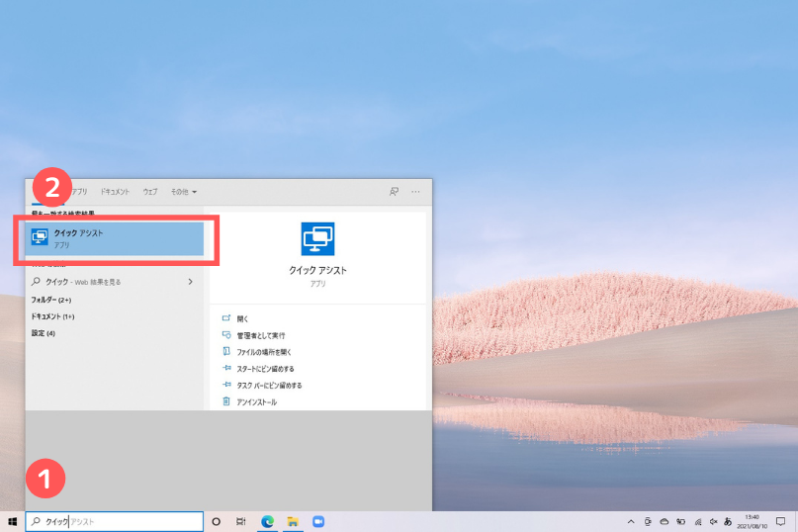Open the クイック アシスト app result
The width and height of the screenshot is (798, 532).
click(x=115, y=238)
